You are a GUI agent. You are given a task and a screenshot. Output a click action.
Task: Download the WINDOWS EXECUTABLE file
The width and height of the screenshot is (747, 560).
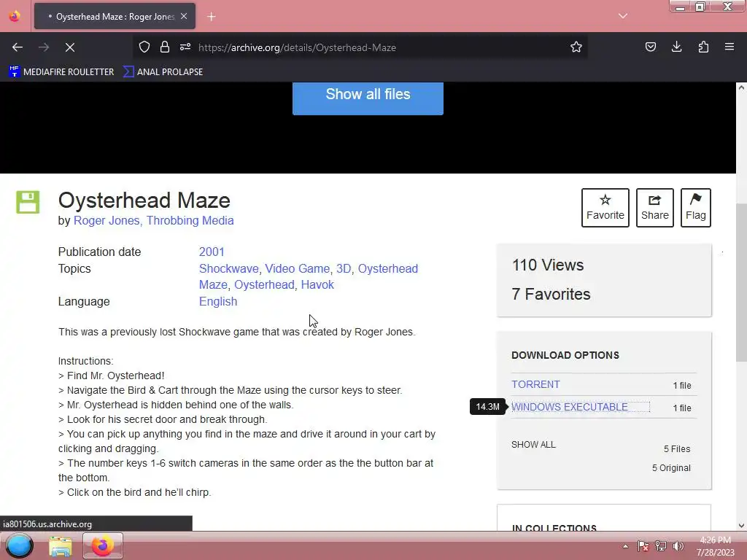tap(569, 407)
